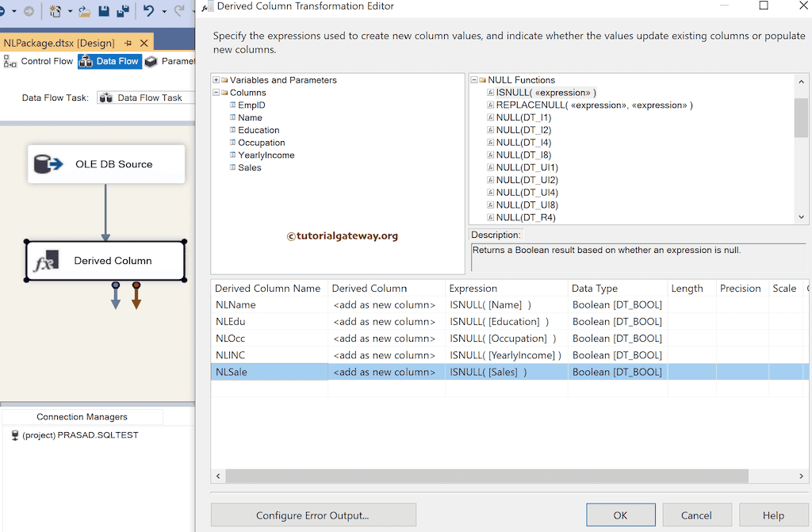Viewport: 812px width, 532px height.
Task: Confirm changes with the OK button
Action: pyautogui.click(x=621, y=515)
